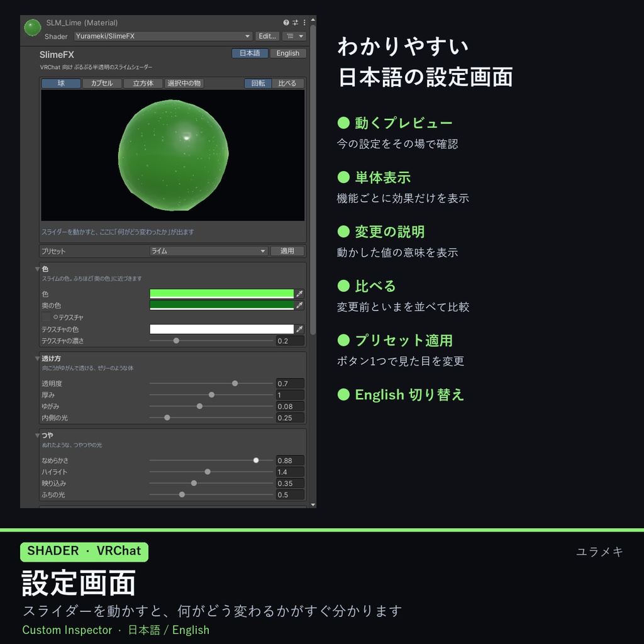Click the 動くプレビュー feature heading
Viewport: 644px width, 644px height.
(403, 123)
